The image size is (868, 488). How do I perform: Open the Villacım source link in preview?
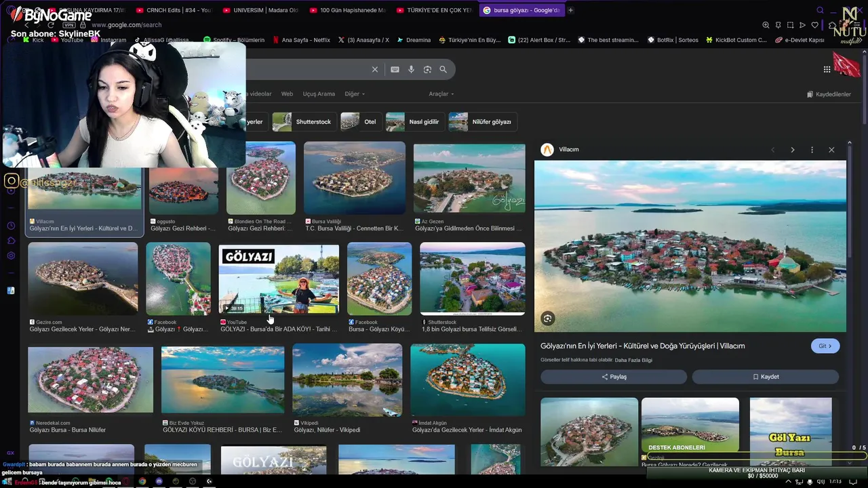point(560,150)
